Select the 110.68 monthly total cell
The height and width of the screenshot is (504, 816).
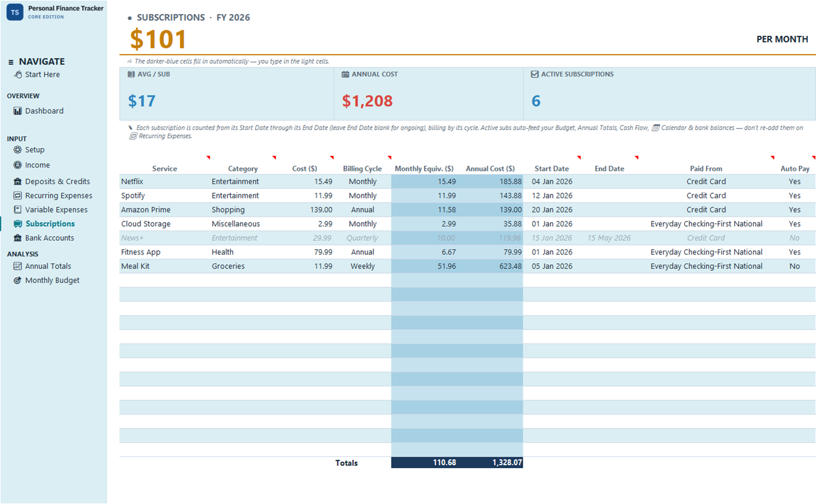point(424,463)
